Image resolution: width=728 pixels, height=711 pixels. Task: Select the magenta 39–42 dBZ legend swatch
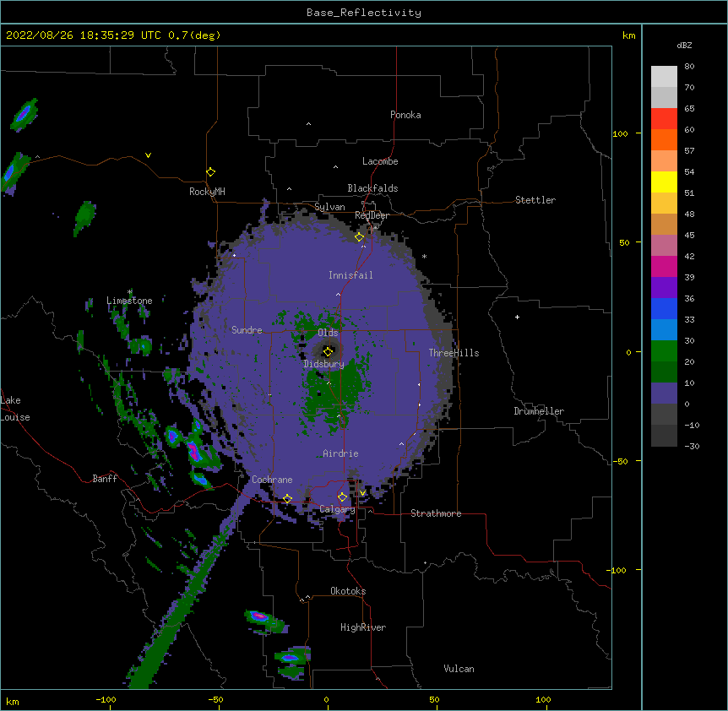tap(664, 266)
